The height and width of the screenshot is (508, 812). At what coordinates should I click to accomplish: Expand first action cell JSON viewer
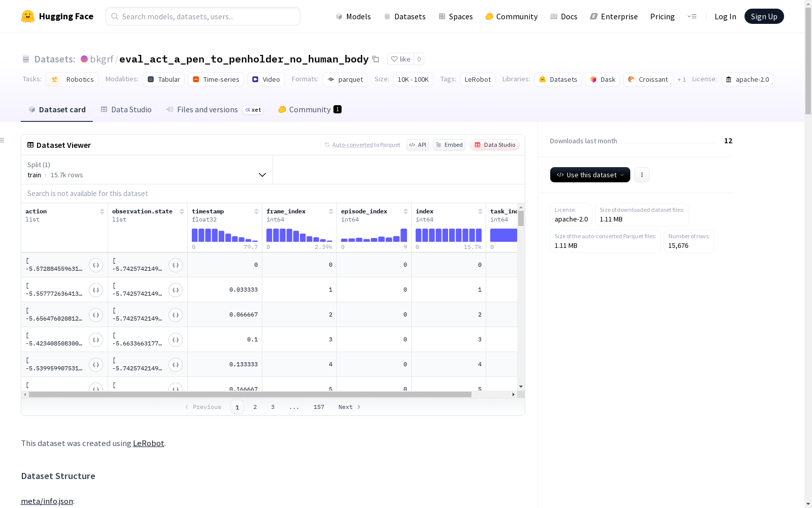coord(96,265)
